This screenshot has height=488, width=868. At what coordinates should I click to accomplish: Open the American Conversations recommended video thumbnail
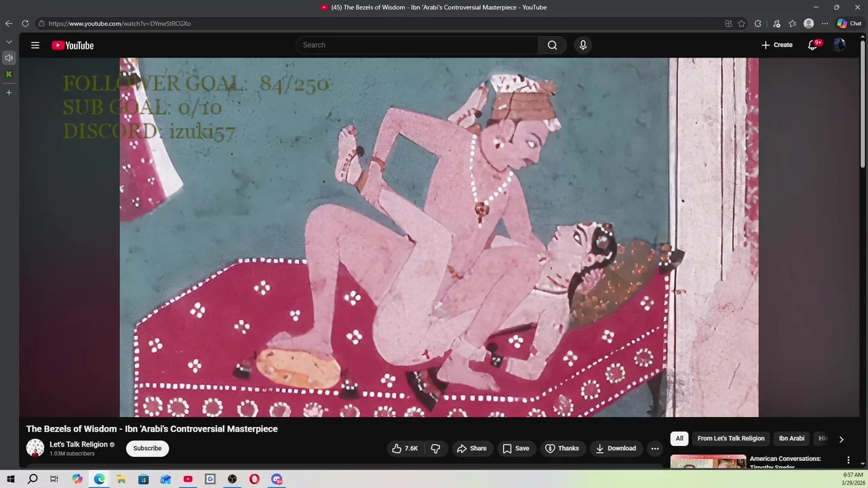[708, 462]
